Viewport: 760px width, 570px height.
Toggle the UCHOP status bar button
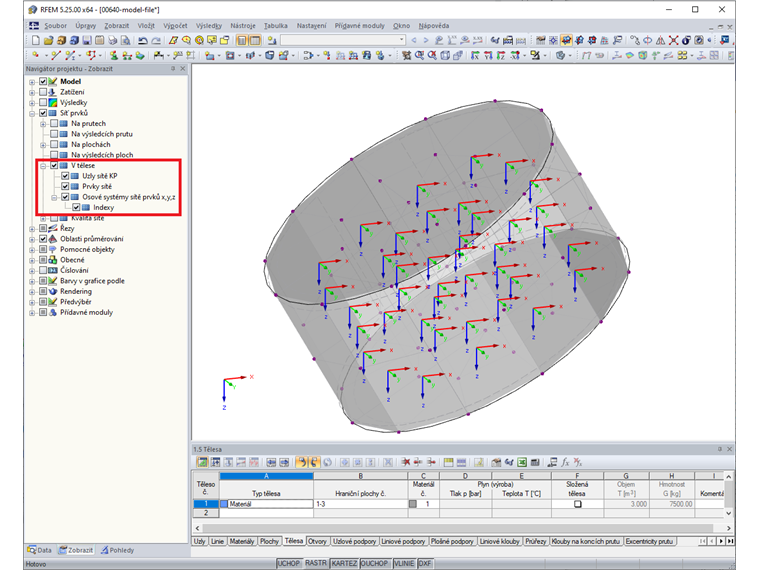pyautogui.click(x=288, y=563)
